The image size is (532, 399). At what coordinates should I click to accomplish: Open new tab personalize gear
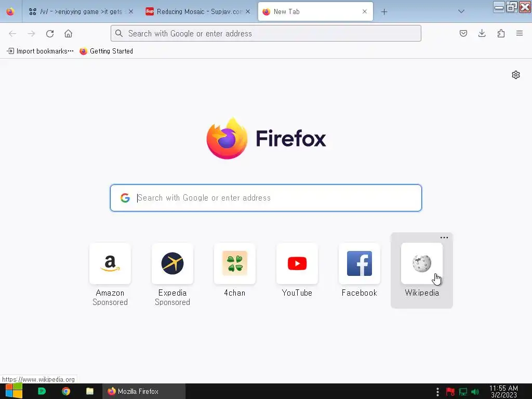point(516,75)
